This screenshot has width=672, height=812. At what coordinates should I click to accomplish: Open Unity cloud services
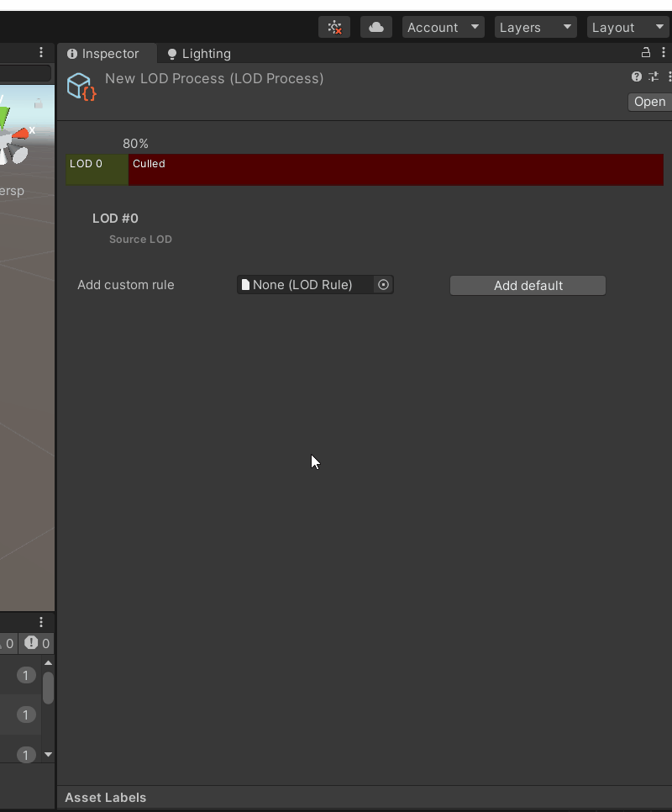pos(375,27)
